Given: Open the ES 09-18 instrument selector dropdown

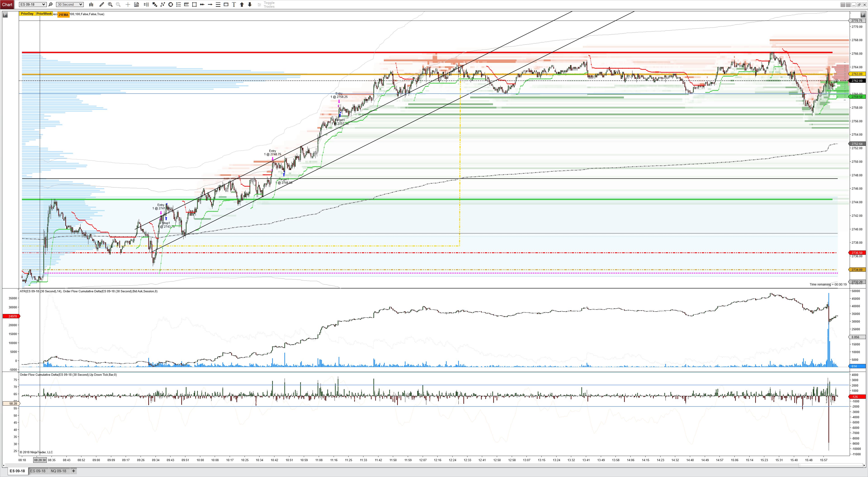Looking at the screenshot, I should 33,4.
